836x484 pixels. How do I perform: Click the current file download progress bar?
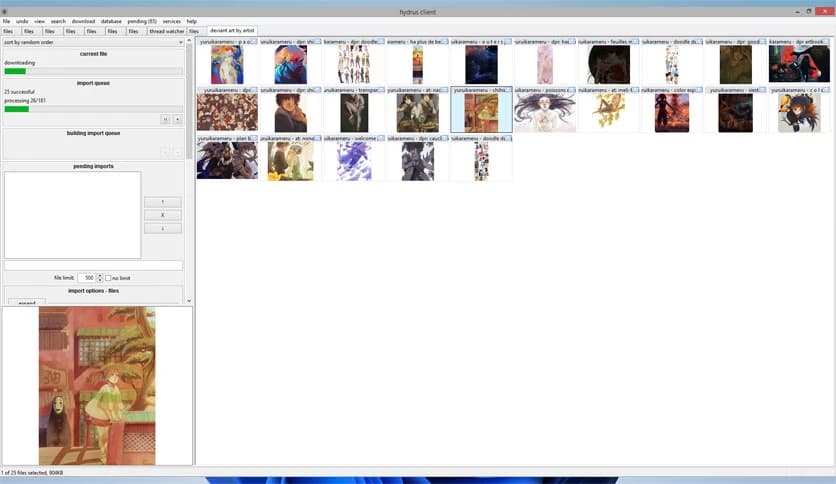93,71
